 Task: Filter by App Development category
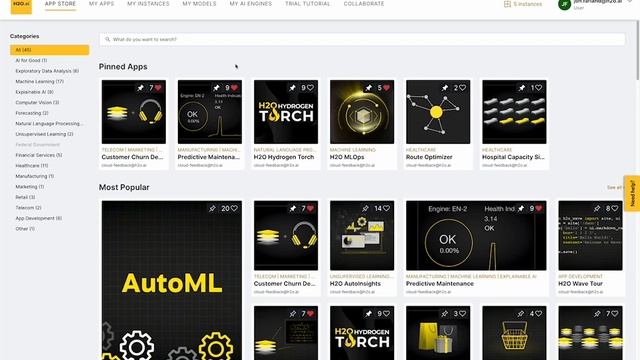click(x=39, y=218)
